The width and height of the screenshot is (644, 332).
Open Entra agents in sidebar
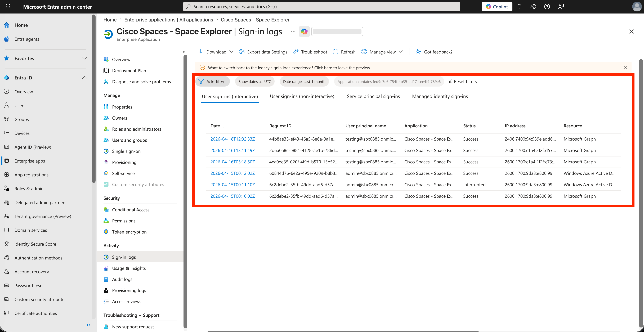point(26,39)
